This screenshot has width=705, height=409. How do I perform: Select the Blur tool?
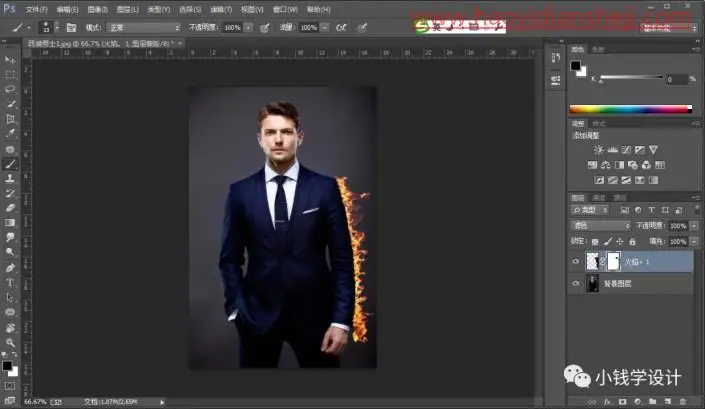(x=10, y=237)
